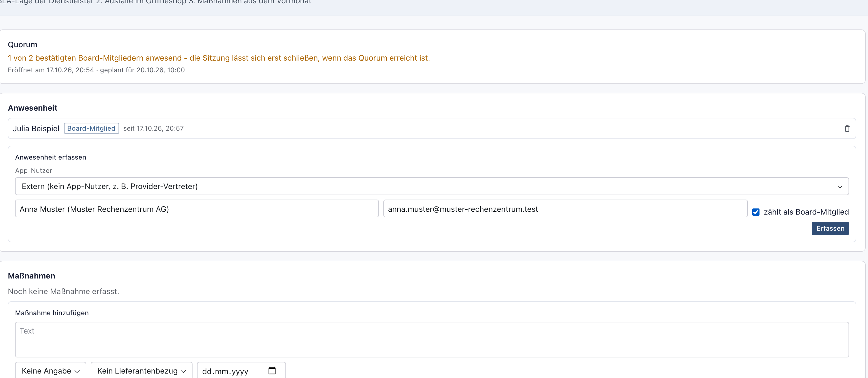Viewport: 868px width, 378px height.
Task: Click the 'Maßnahme hinzufügen' label
Action: 52,313
